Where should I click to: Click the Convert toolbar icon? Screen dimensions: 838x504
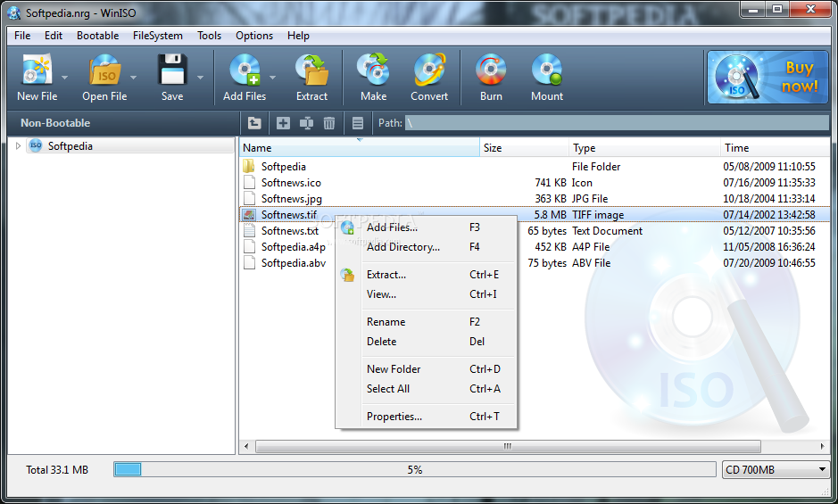tap(429, 70)
